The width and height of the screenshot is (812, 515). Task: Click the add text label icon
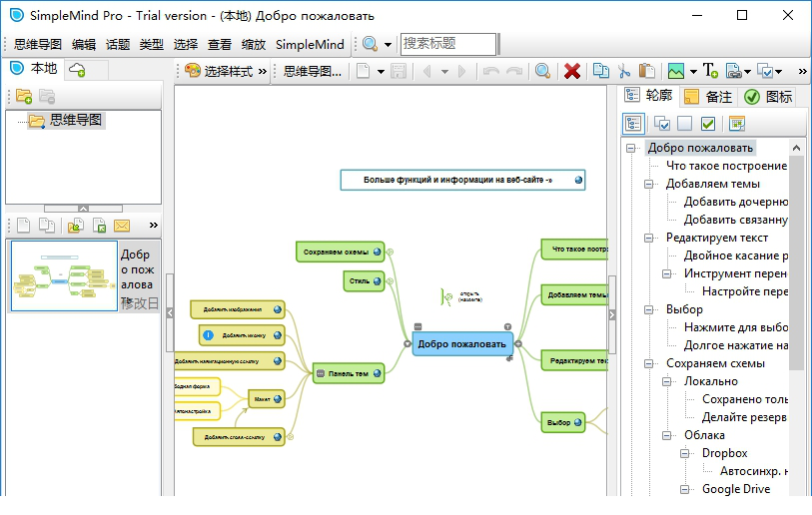[710, 71]
